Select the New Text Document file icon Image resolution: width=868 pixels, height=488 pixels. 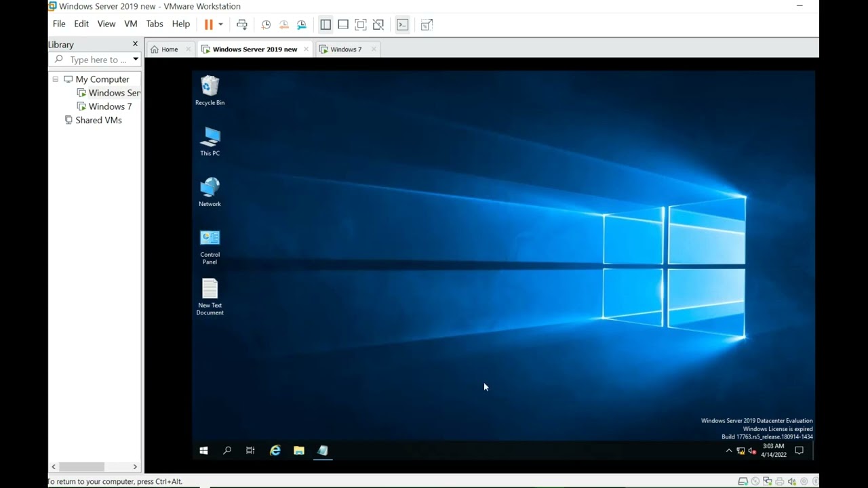click(210, 297)
